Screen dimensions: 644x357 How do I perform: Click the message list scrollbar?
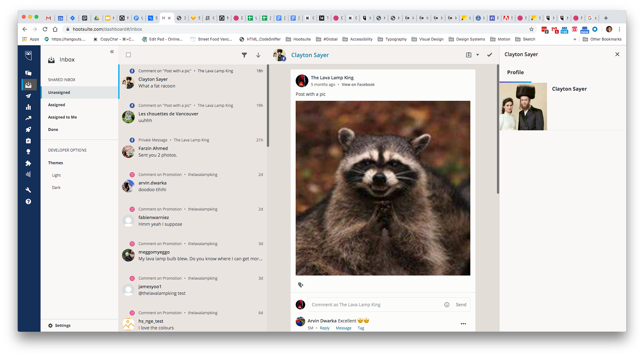pyautogui.click(x=268, y=106)
